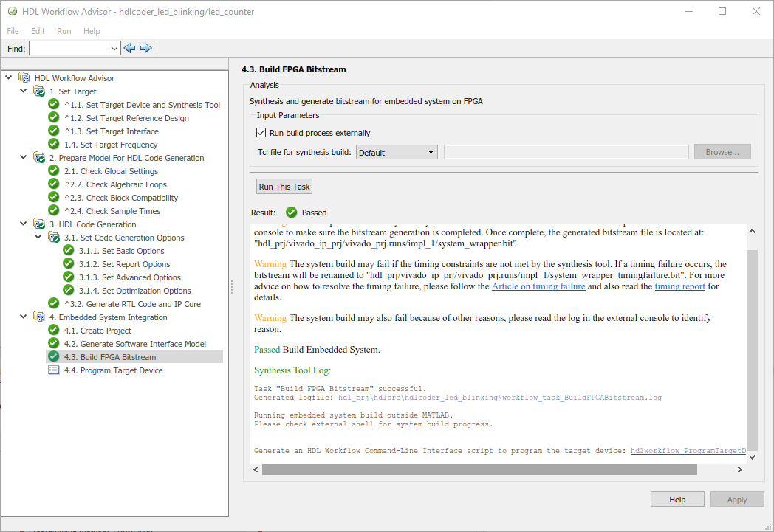Open the File menu

13,31
